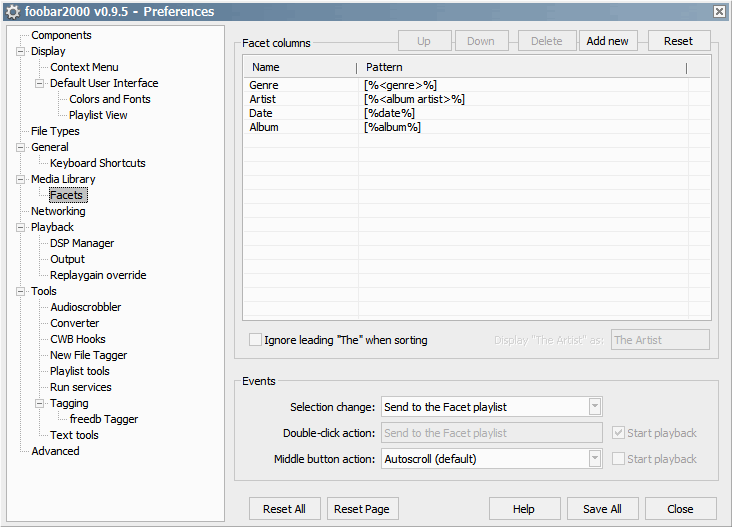Collapse the Tools tree node

[x=20, y=292]
